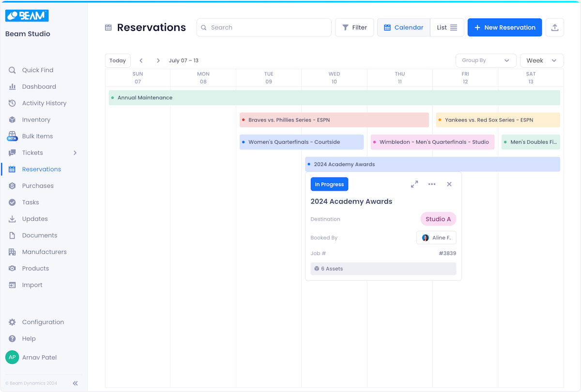Click the 2024 Academy Awards popup title
The height and width of the screenshot is (392, 581).
click(352, 201)
